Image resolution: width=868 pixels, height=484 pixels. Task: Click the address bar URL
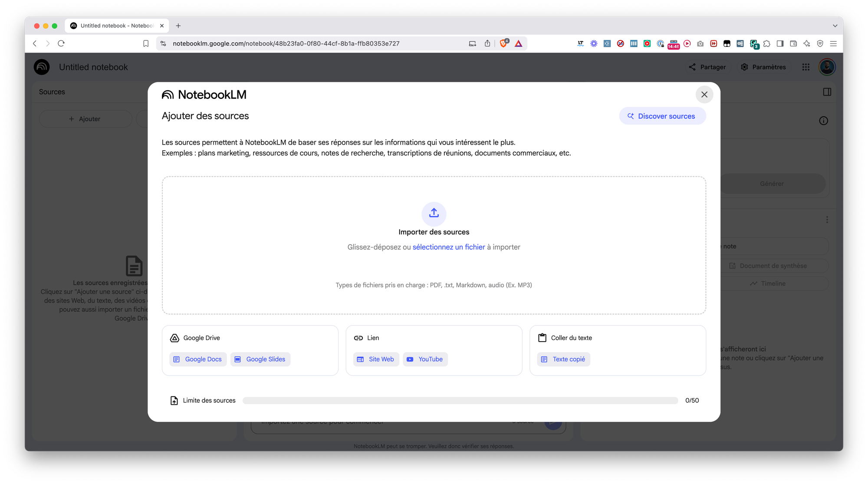[x=286, y=43]
